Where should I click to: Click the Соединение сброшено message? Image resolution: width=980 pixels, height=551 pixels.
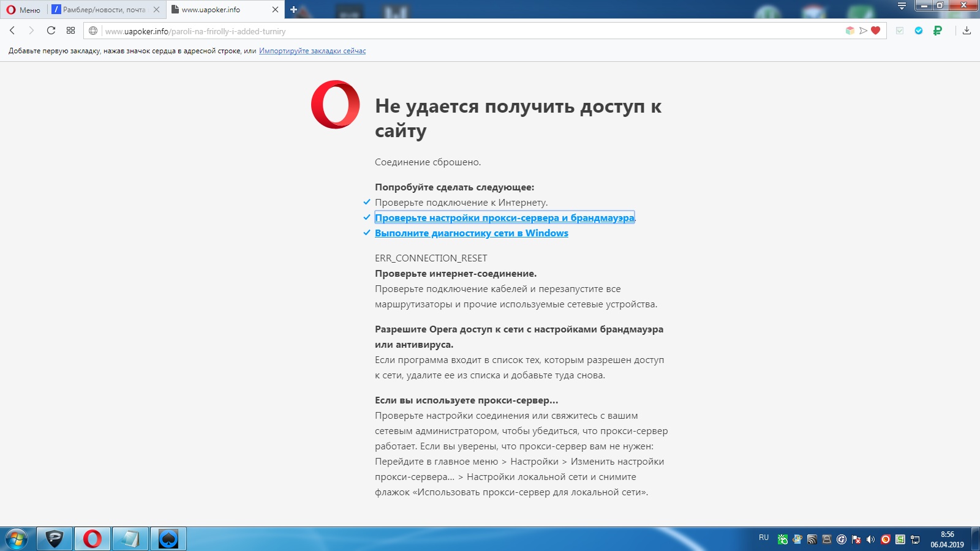pyautogui.click(x=428, y=162)
